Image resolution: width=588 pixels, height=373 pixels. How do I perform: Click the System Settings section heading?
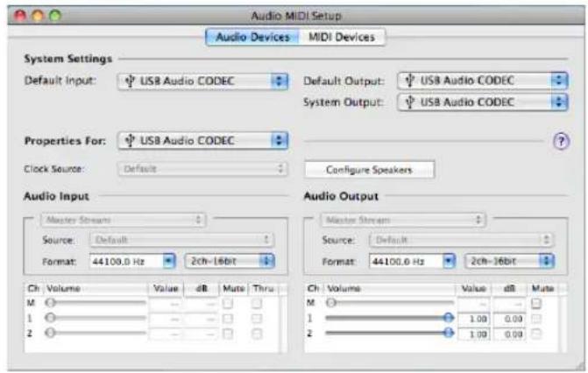coord(67,59)
